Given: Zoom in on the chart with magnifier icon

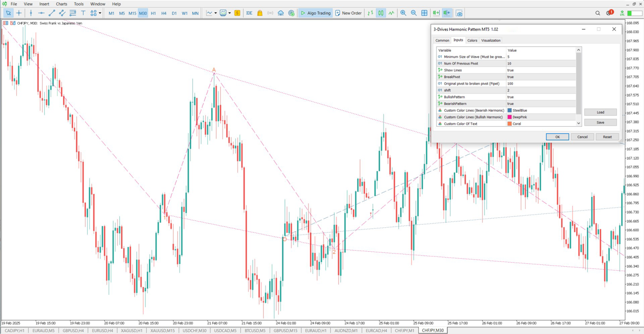Looking at the screenshot, I should pyautogui.click(x=403, y=13).
